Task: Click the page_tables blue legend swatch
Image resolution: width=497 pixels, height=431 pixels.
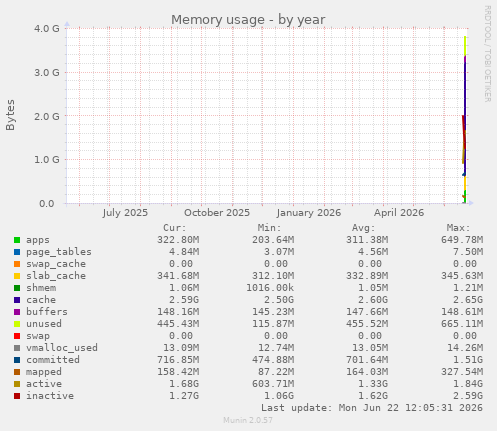Action: (17, 252)
